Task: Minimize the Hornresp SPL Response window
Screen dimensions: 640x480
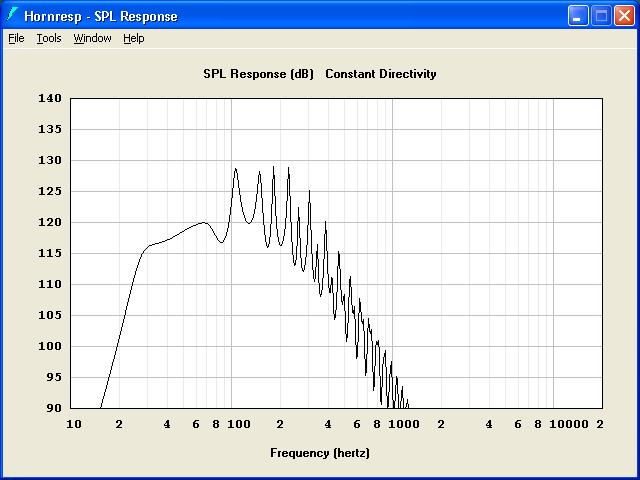Action: (578, 16)
